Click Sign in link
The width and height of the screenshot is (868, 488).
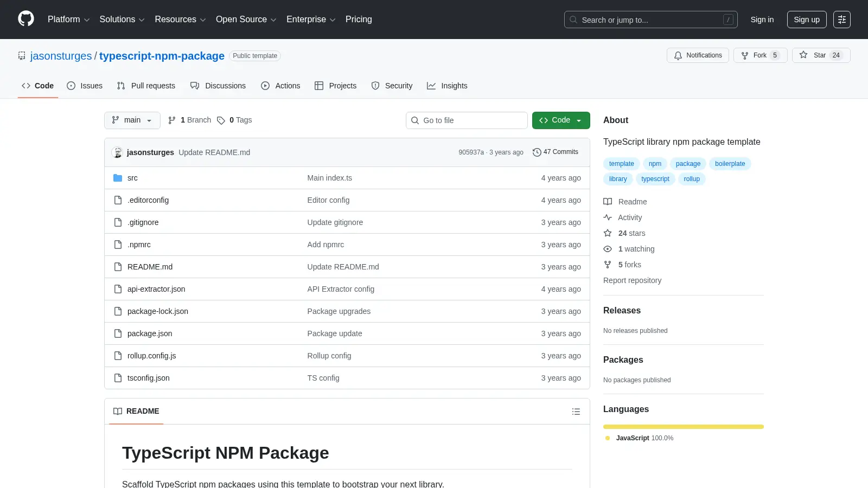click(x=762, y=20)
